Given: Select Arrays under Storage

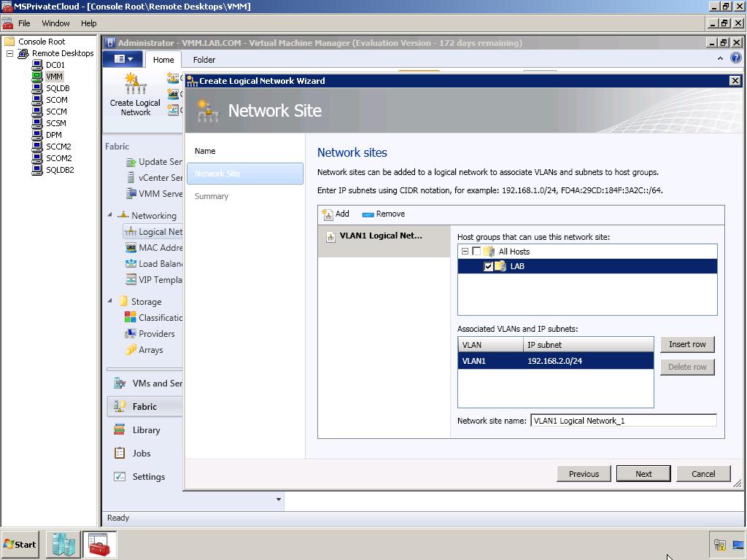Looking at the screenshot, I should (x=144, y=350).
